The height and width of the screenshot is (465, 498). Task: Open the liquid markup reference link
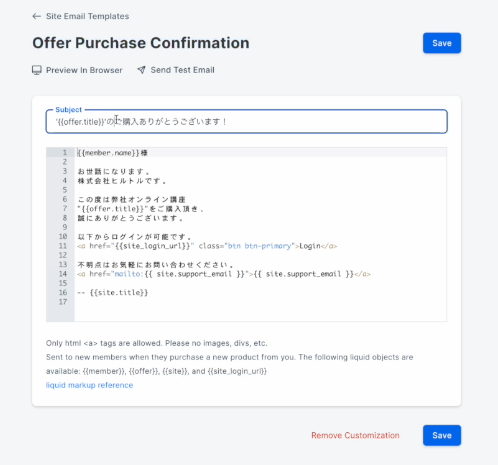pos(89,385)
